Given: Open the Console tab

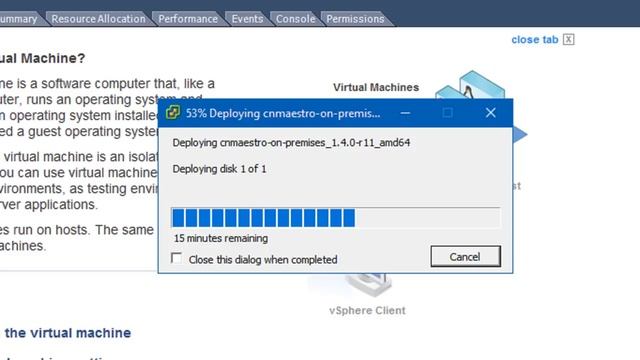Looking at the screenshot, I should pos(296,19).
